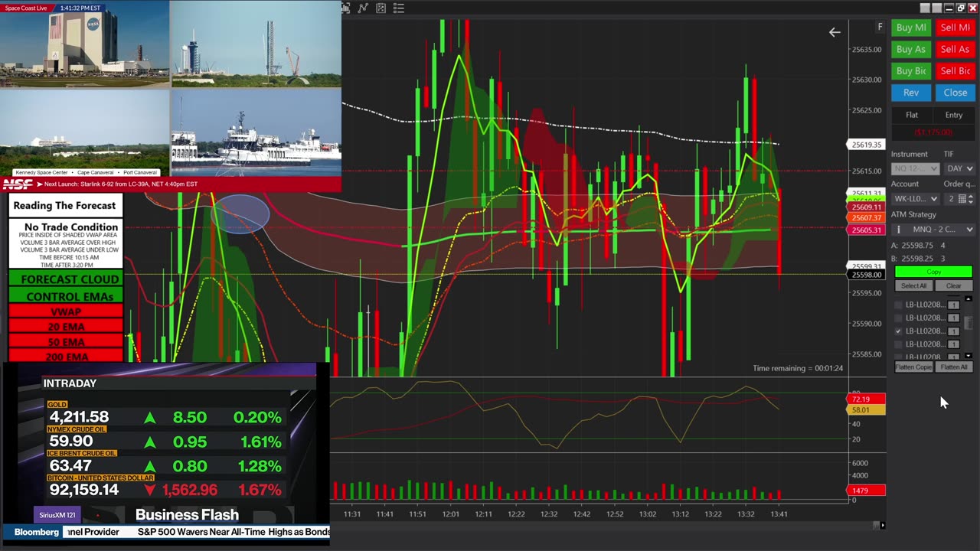The image size is (980, 551).
Task: Click the Bloomberg logo in ticker
Action: (x=37, y=532)
